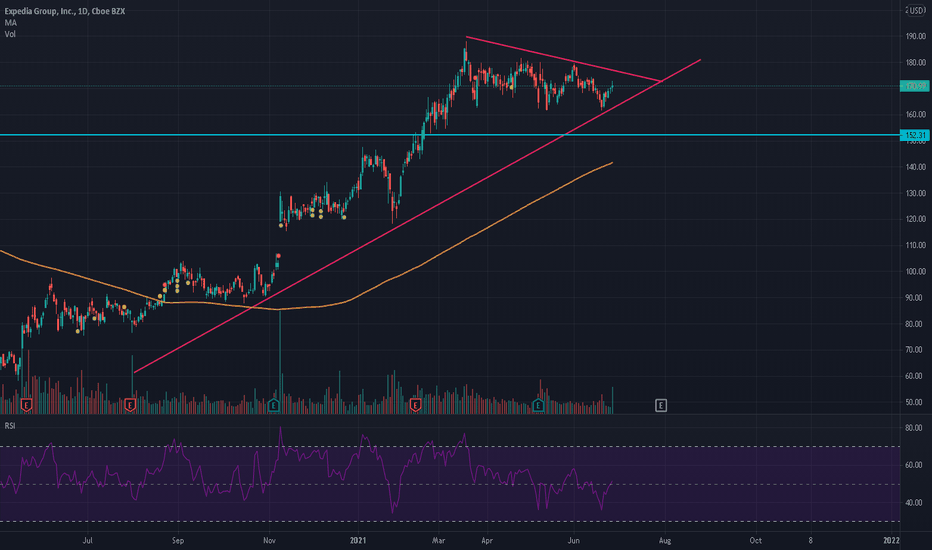
Task: Click the Expedia Group, Inc. symbol title
Action: [x=65, y=11]
